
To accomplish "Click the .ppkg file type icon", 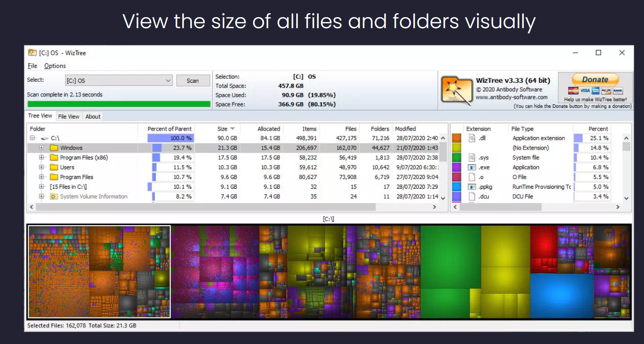I will 472,187.
